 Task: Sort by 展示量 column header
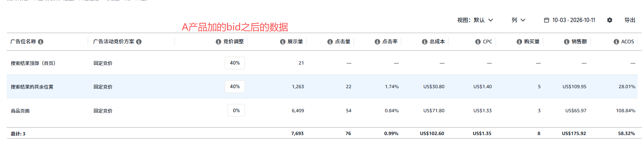[x=295, y=42]
